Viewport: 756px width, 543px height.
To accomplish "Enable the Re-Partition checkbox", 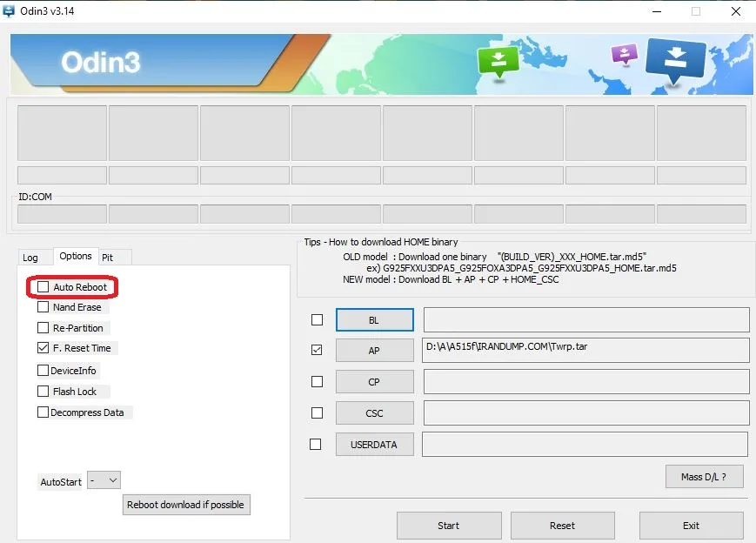I will [x=43, y=328].
